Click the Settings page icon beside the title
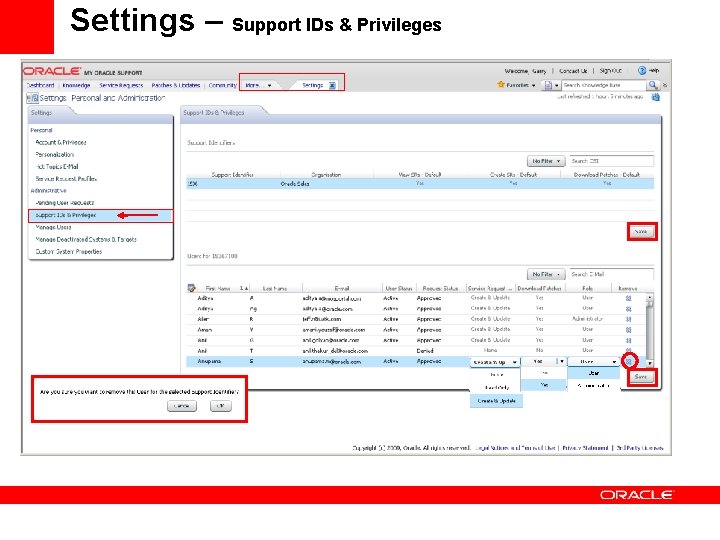The width and height of the screenshot is (720, 540). 32,98
